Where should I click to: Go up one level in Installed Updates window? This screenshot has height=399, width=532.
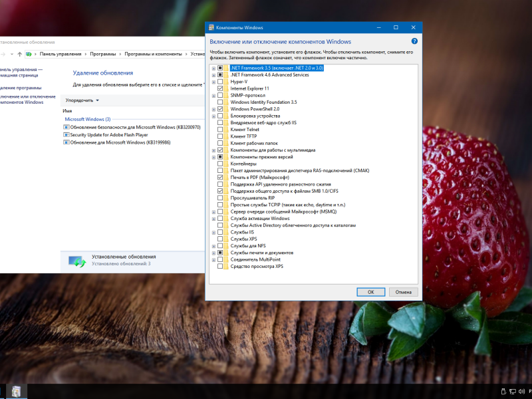coord(20,54)
